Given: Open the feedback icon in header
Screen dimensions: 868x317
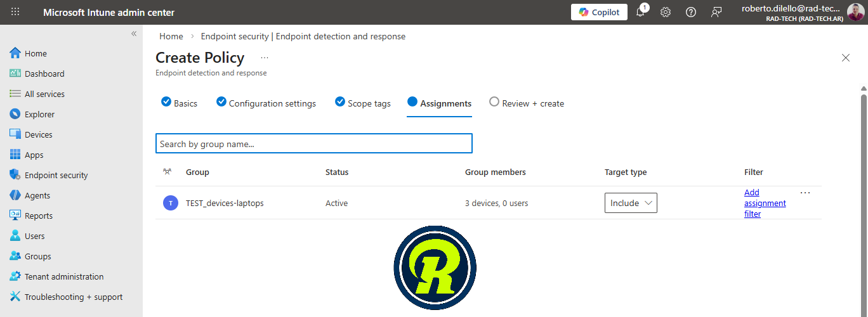Looking at the screenshot, I should tap(716, 12).
